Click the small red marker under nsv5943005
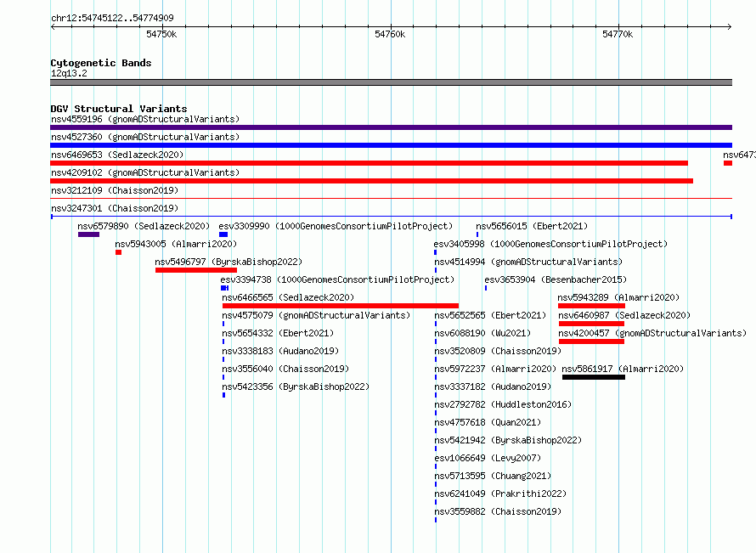The image size is (756, 553). pyautogui.click(x=119, y=252)
